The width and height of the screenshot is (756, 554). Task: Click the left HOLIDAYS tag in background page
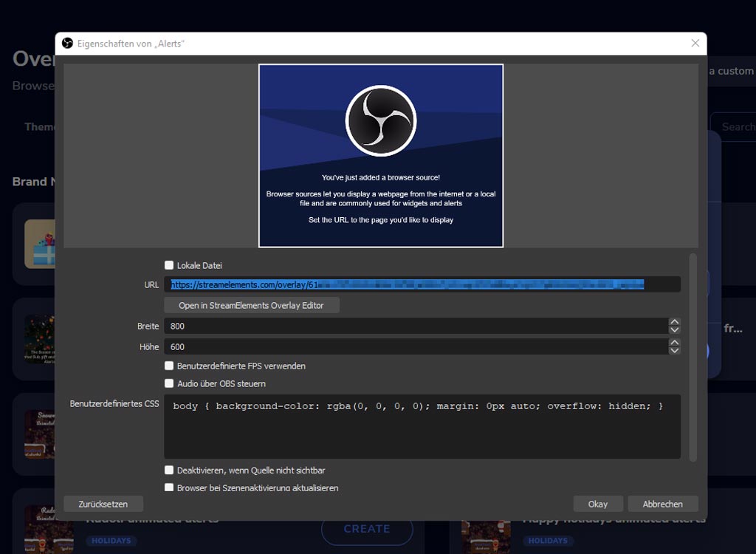click(111, 541)
